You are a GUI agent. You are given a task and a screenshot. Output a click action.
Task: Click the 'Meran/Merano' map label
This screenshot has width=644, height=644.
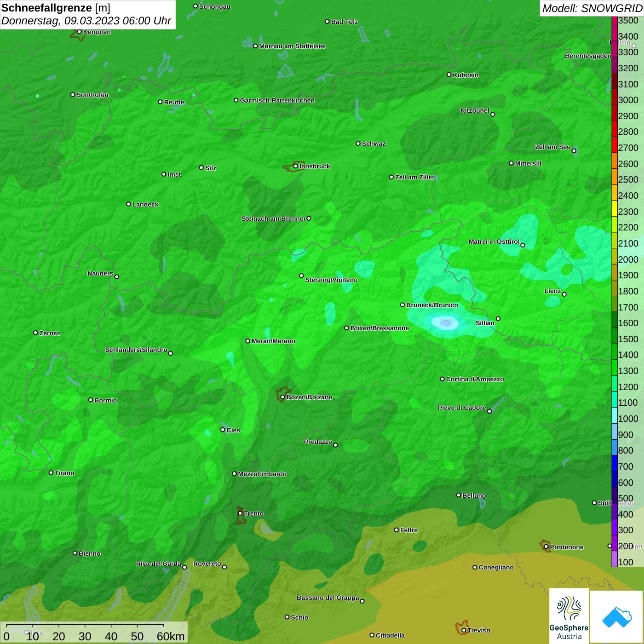(273, 341)
